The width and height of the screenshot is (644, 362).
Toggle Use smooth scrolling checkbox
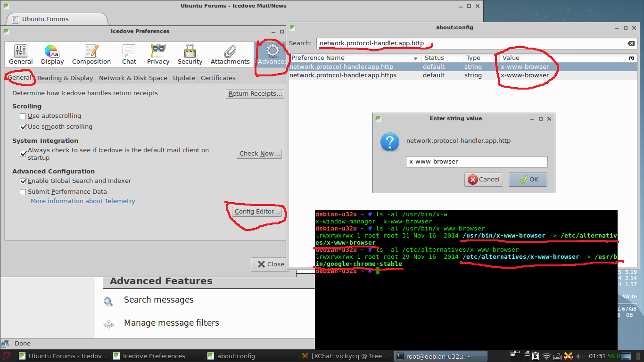pos(23,127)
